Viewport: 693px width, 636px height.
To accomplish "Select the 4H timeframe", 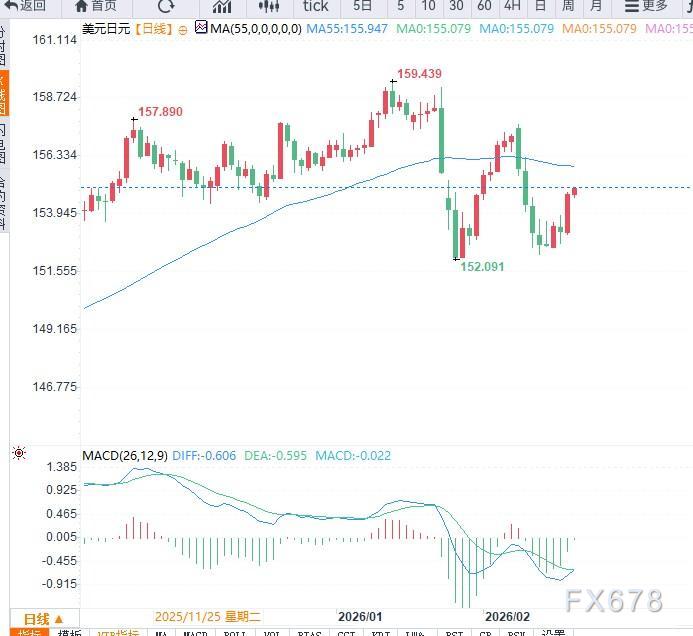I will (x=512, y=6).
